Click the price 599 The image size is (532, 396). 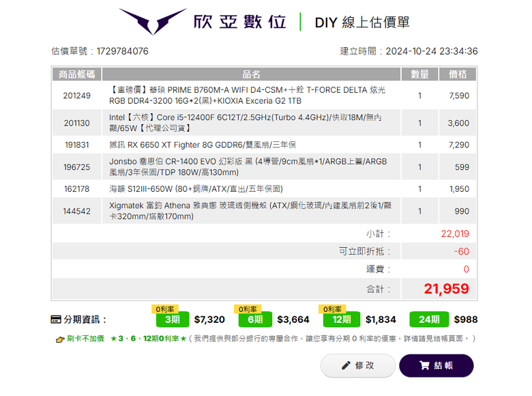[462, 167]
